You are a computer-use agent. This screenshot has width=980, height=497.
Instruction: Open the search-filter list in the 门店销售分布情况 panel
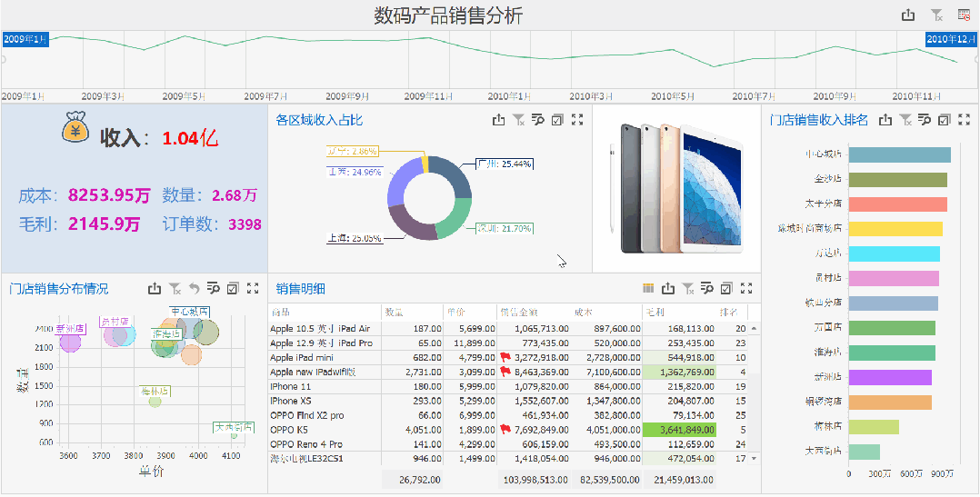tap(213, 289)
